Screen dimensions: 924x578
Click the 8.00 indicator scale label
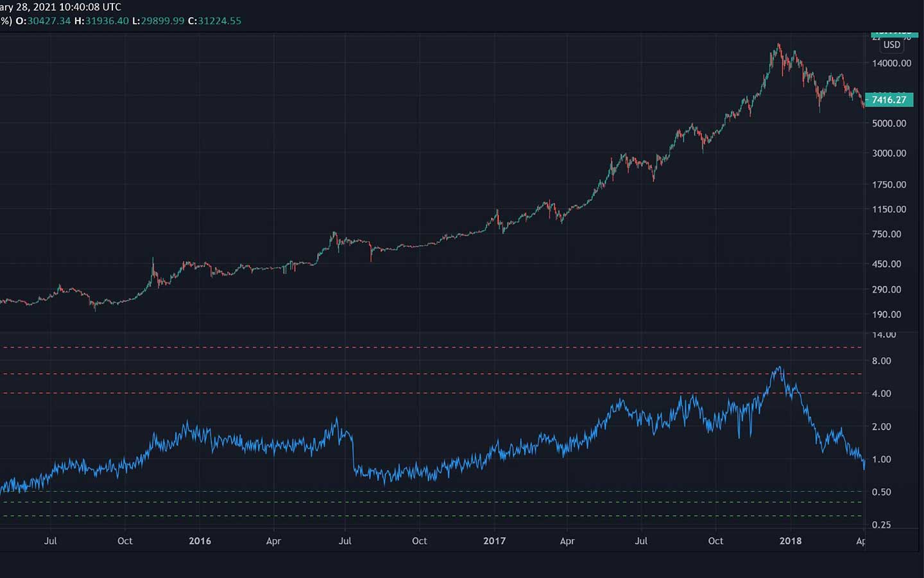[881, 361]
